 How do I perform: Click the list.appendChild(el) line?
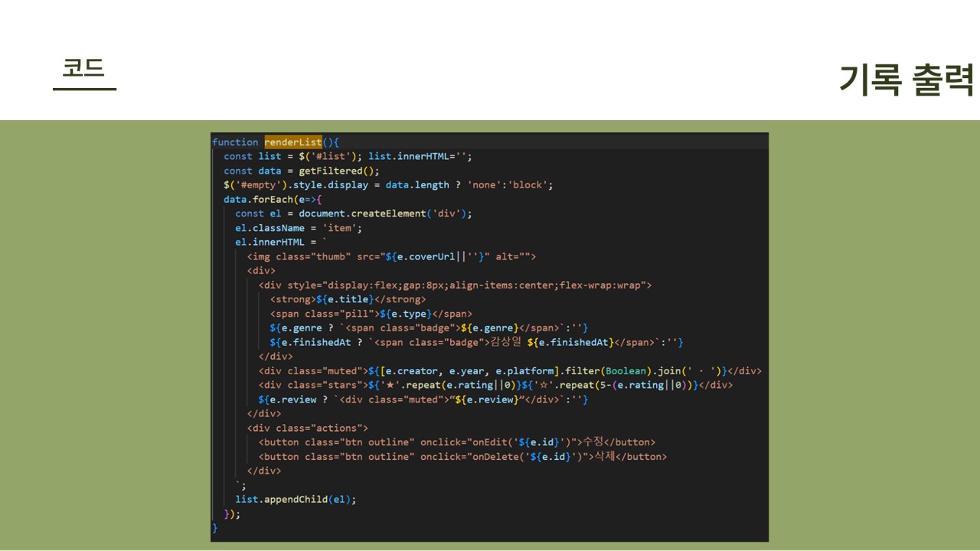296,500
